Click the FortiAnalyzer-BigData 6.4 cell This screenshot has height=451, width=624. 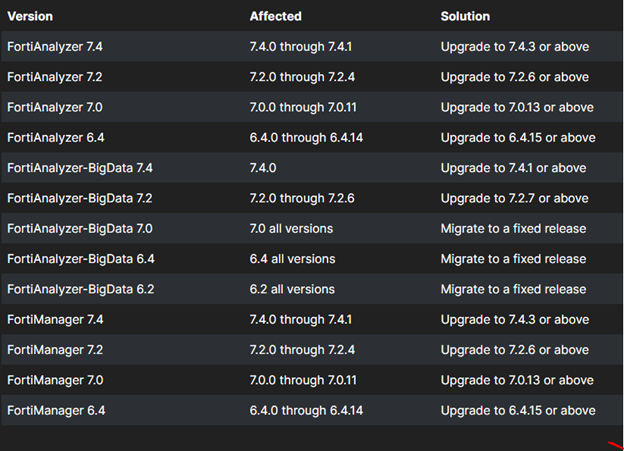click(x=81, y=259)
